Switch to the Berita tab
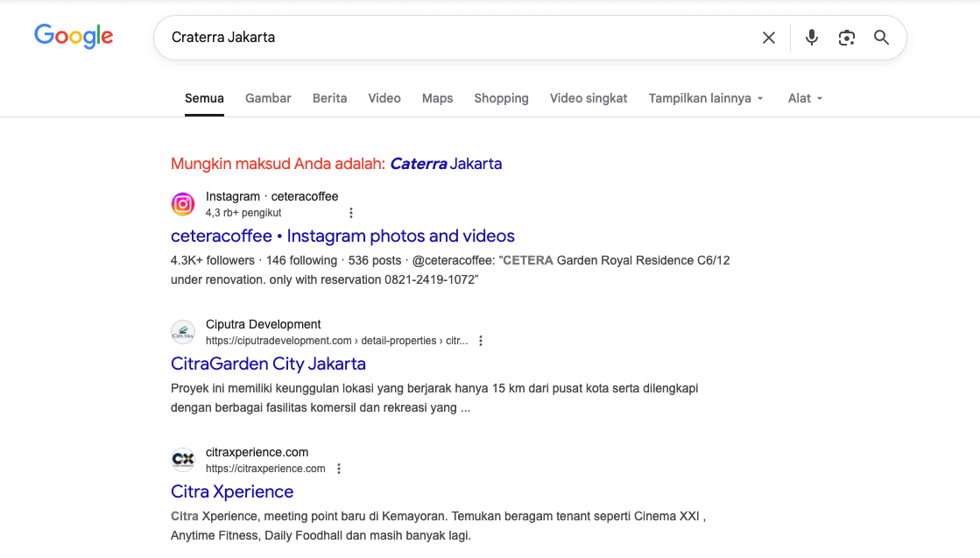Image resolution: width=980 pixels, height=558 pixels. [329, 98]
